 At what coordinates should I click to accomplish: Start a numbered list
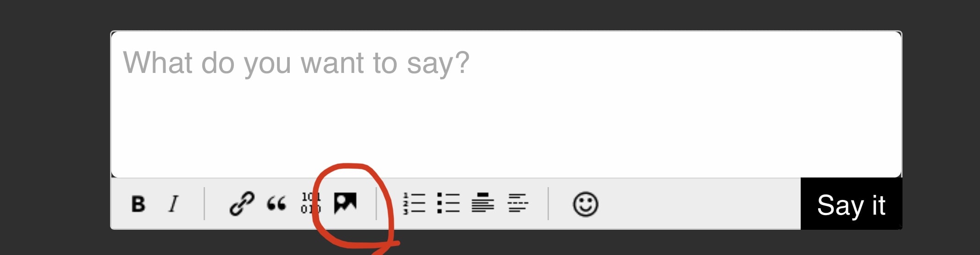414,203
